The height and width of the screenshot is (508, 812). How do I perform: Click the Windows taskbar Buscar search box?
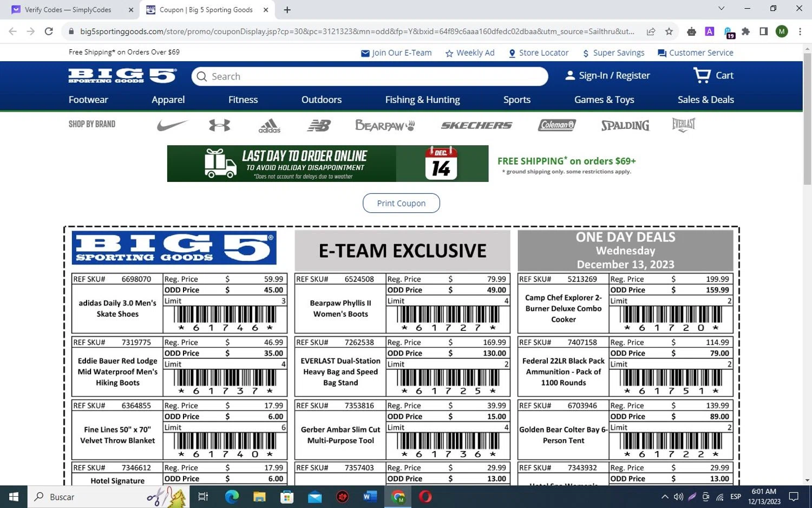[x=108, y=497]
